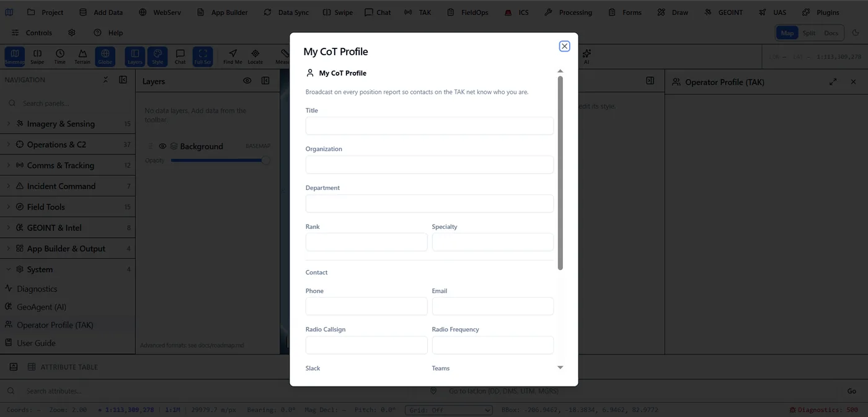Open the Project menu
Image resolution: width=868 pixels, height=417 pixels.
pyautogui.click(x=45, y=12)
